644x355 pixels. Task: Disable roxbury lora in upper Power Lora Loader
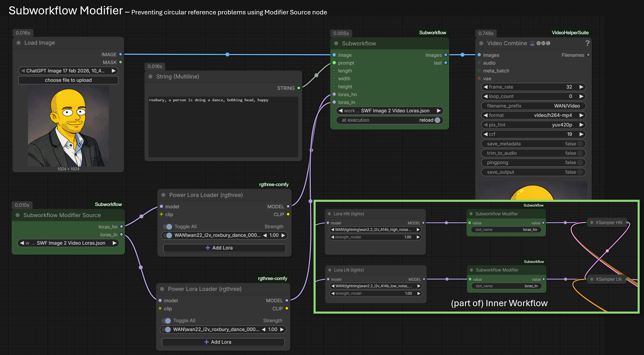(168, 235)
